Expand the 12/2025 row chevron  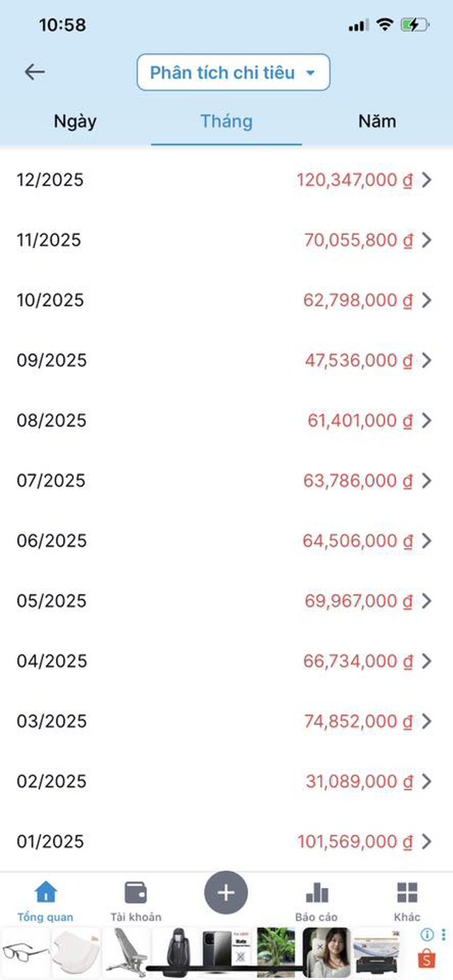tap(427, 180)
